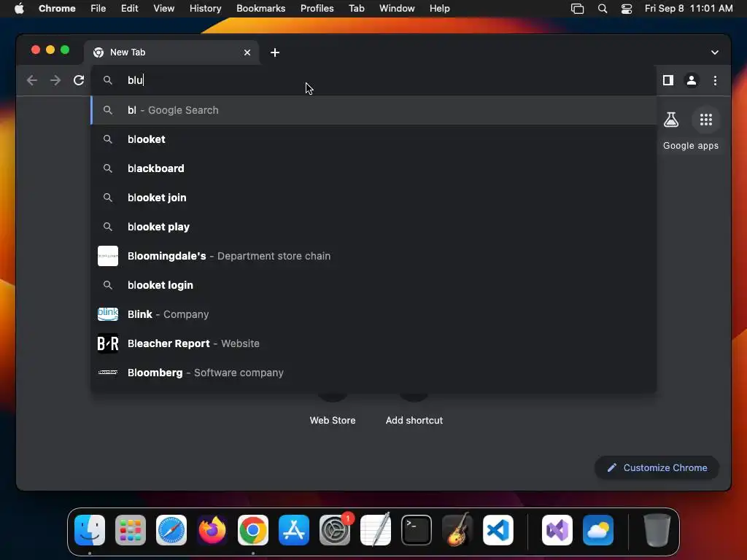Open the Trash in the Dock
This screenshot has width=747, height=560.
[x=657, y=530]
